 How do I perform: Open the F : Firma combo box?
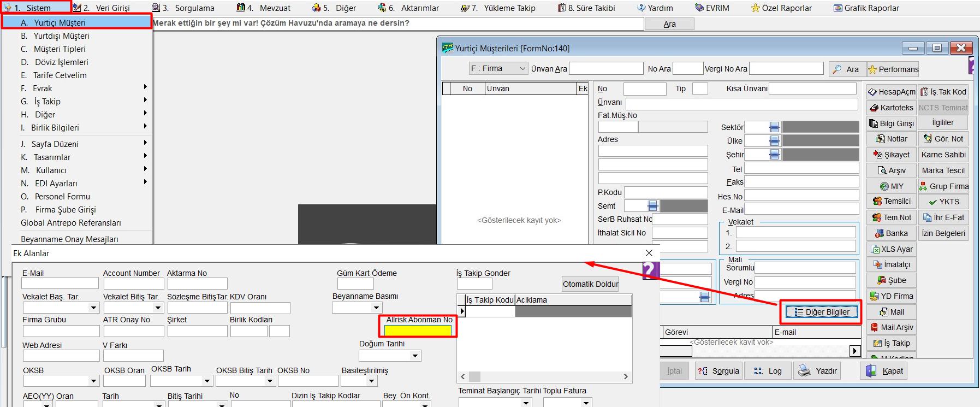click(498, 69)
